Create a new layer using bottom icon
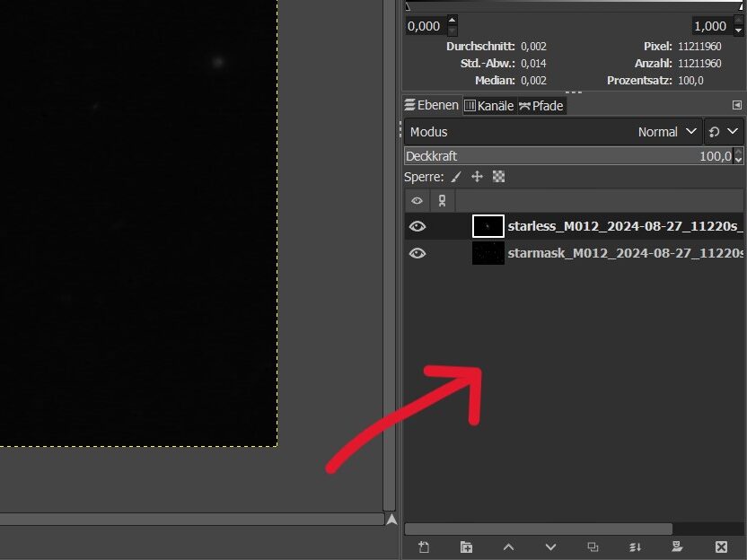 (x=424, y=547)
